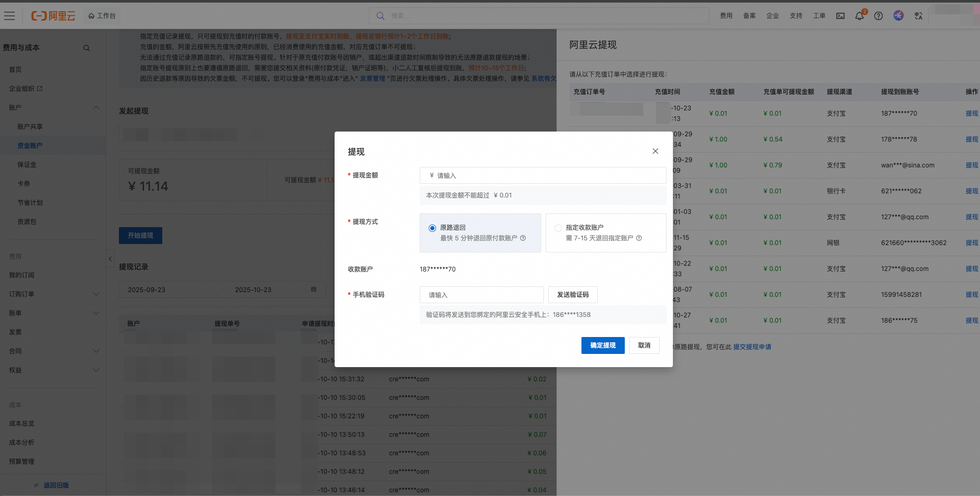Viewport: 980px width, 496px height.
Task: Click the 开始提现 button
Action: coord(141,236)
